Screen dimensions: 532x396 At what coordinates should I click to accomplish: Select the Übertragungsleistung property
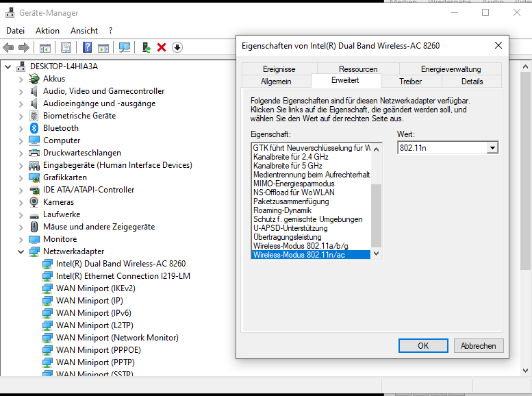(287, 237)
